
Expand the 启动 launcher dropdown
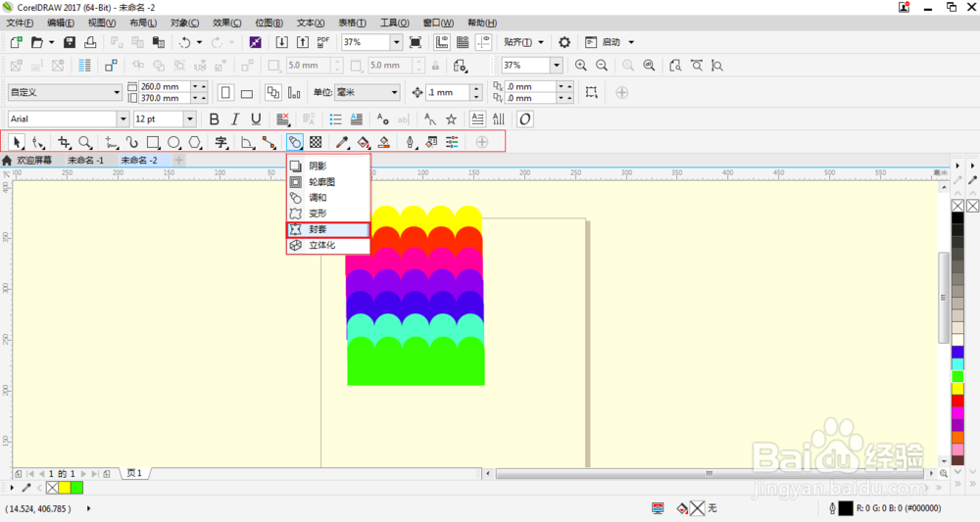click(x=631, y=42)
